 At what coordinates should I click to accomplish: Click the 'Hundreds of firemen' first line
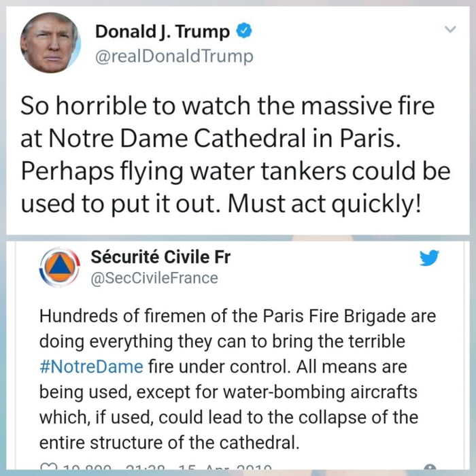[x=238, y=316]
